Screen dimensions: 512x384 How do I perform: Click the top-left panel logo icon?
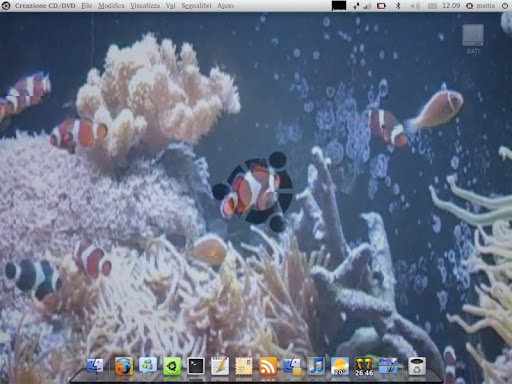tap(6, 6)
